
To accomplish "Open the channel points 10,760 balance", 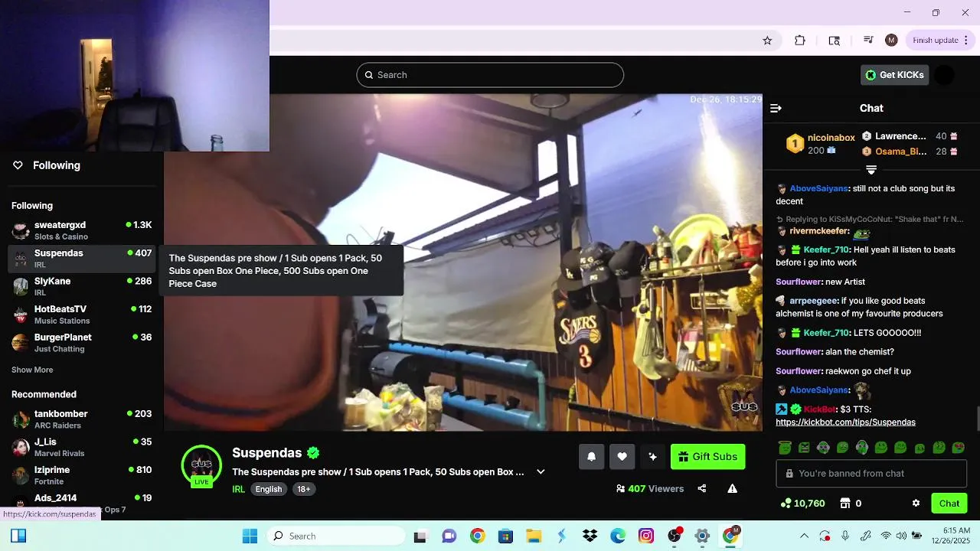I will click(802, 504).
